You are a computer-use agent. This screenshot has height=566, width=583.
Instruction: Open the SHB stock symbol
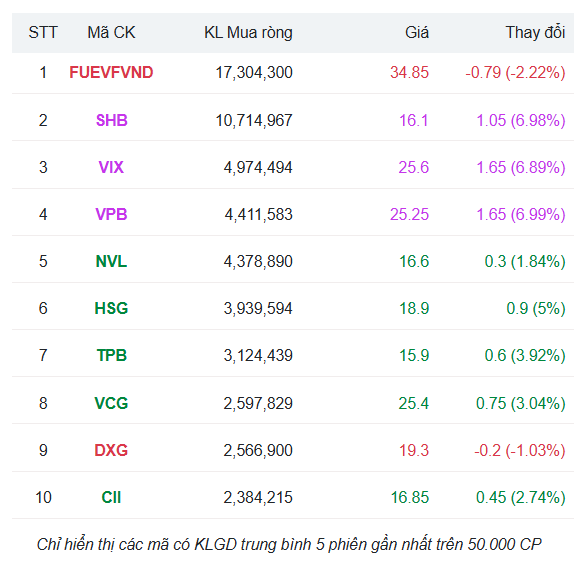[x=112, y=120]
